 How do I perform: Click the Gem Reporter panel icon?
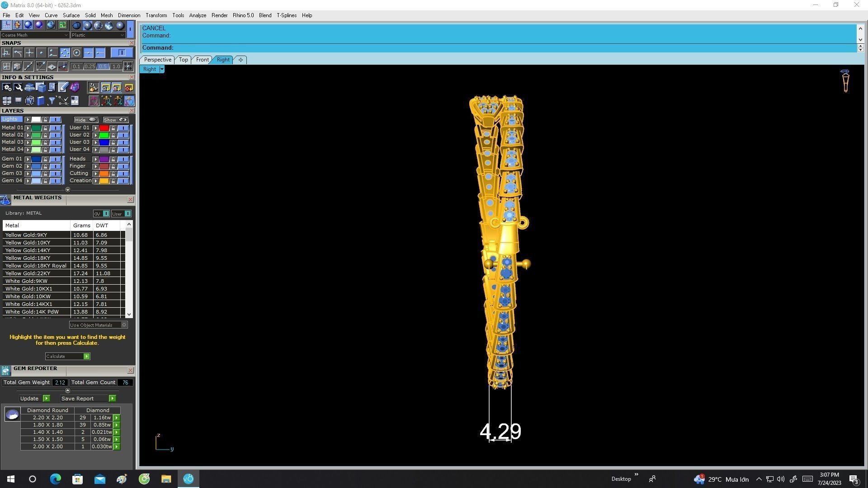tap(5, 371)
